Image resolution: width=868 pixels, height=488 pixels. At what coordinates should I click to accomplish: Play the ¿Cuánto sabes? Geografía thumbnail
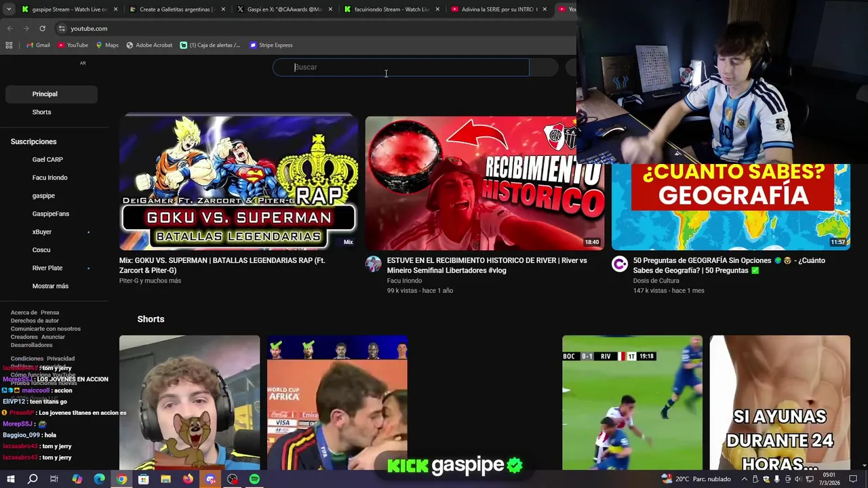pyautogui.click(x=730, y=207)
